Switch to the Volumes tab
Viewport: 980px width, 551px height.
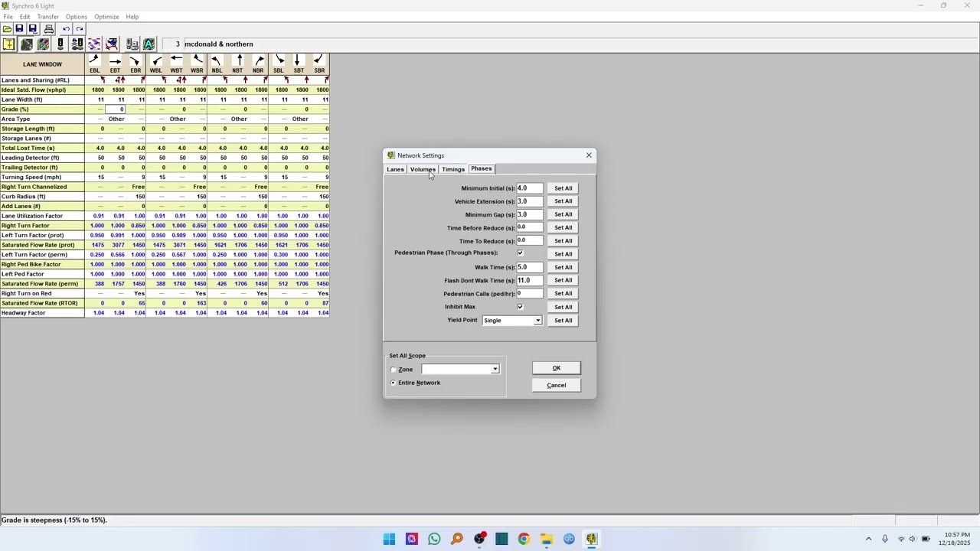coord(423,169)
